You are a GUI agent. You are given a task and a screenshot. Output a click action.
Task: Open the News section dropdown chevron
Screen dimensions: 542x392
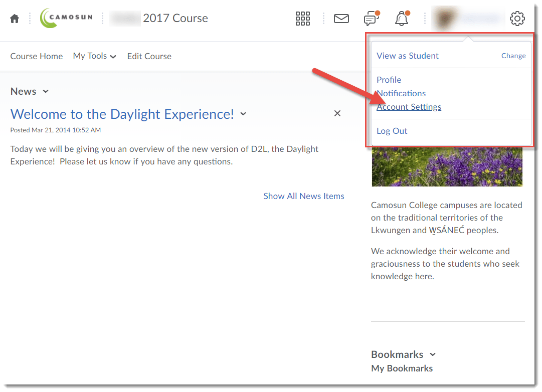click(x=46, y=91)
